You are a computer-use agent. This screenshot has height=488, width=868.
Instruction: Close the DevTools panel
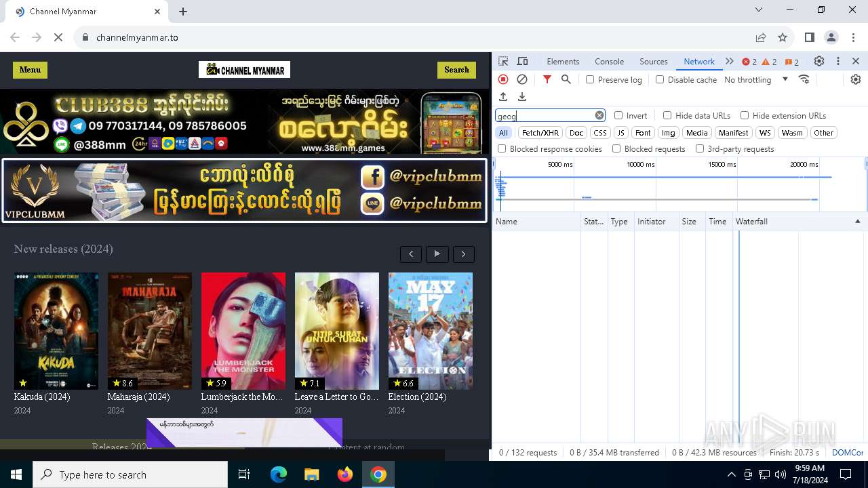click(856, 61)
